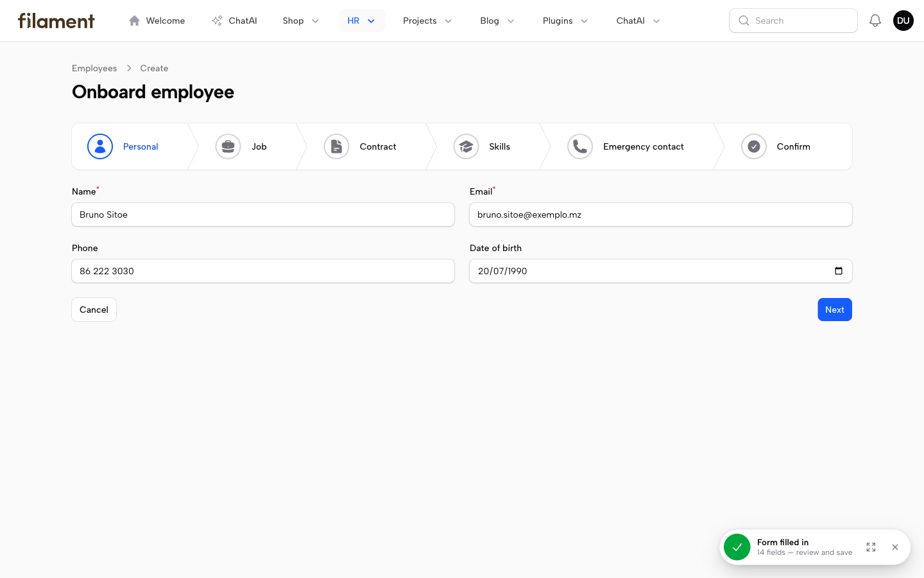Open the Welcome nav item

click(157, 21)
